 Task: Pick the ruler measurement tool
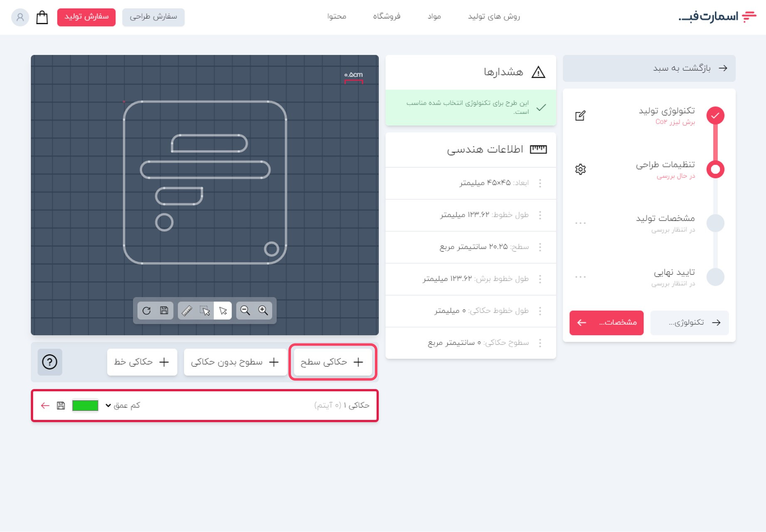tap(187, 311)
